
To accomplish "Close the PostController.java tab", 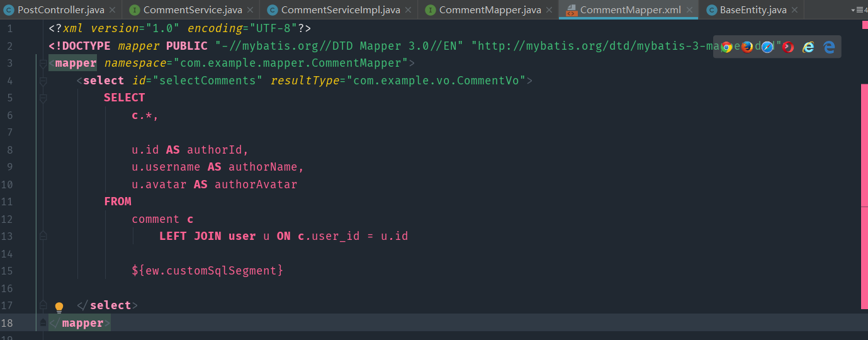I will 112,10.
